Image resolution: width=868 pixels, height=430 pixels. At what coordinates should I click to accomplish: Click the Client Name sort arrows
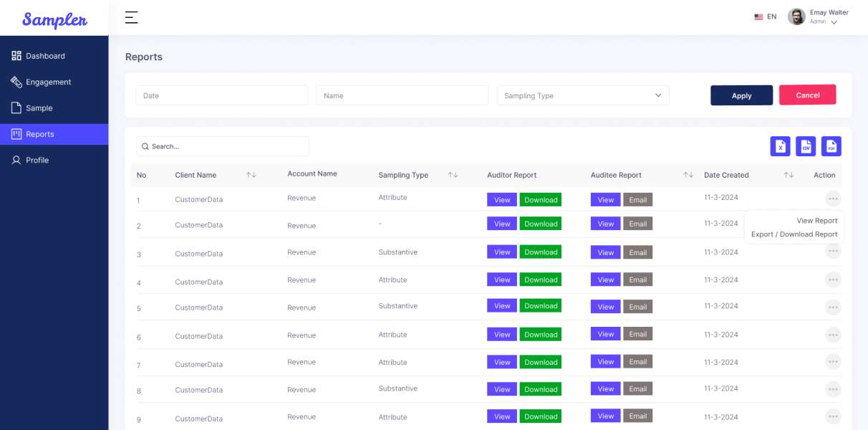tap(251, 175)
